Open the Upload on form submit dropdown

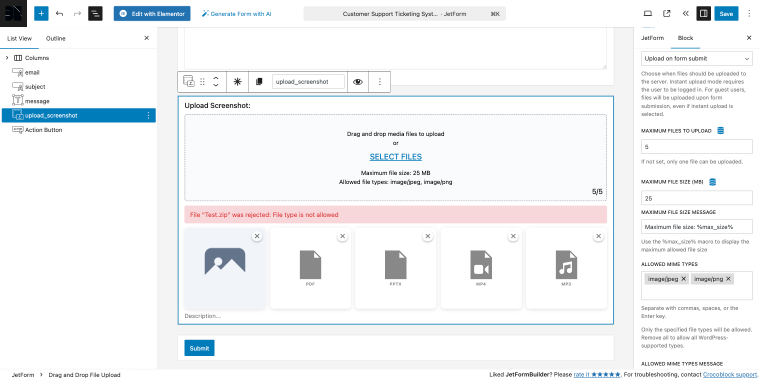click(697, 59)
